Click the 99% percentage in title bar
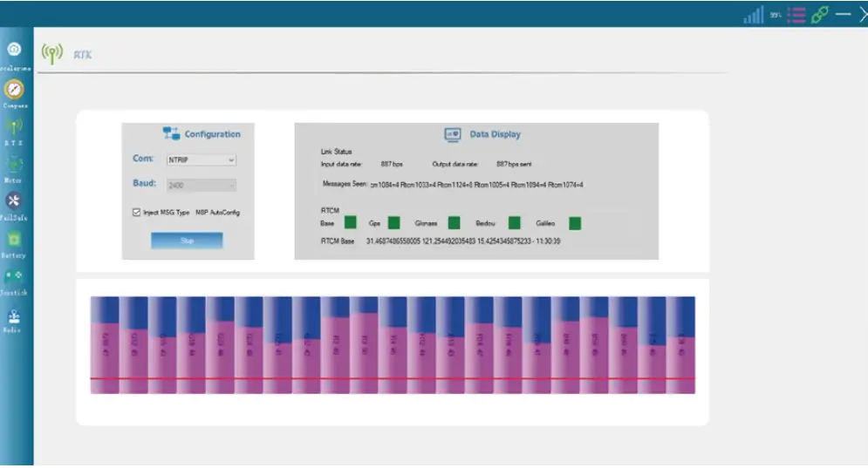 pyautogui.click(x=776, y=15)
